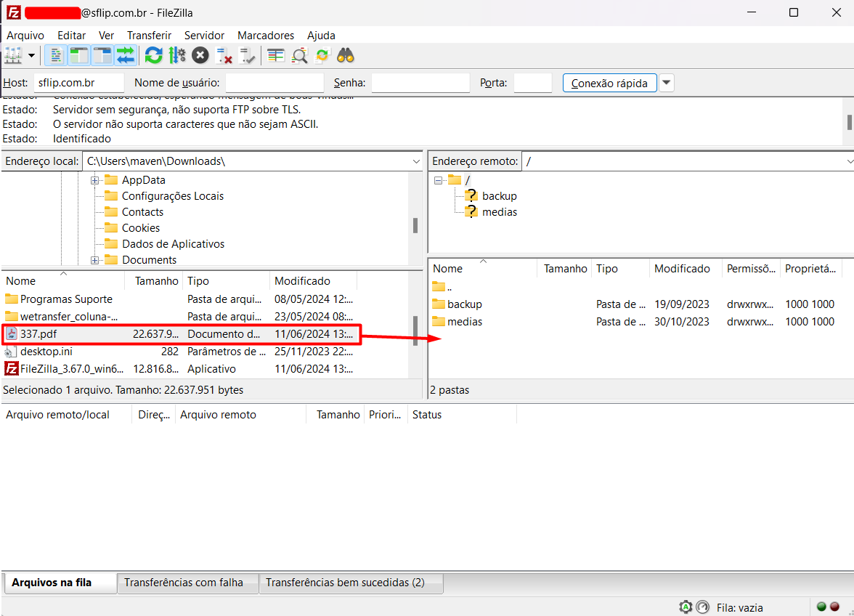Image resolution: width=854 pixels, height=616 pixels.
Task: Open the Ajuda menu
Action: pos(321,36)
